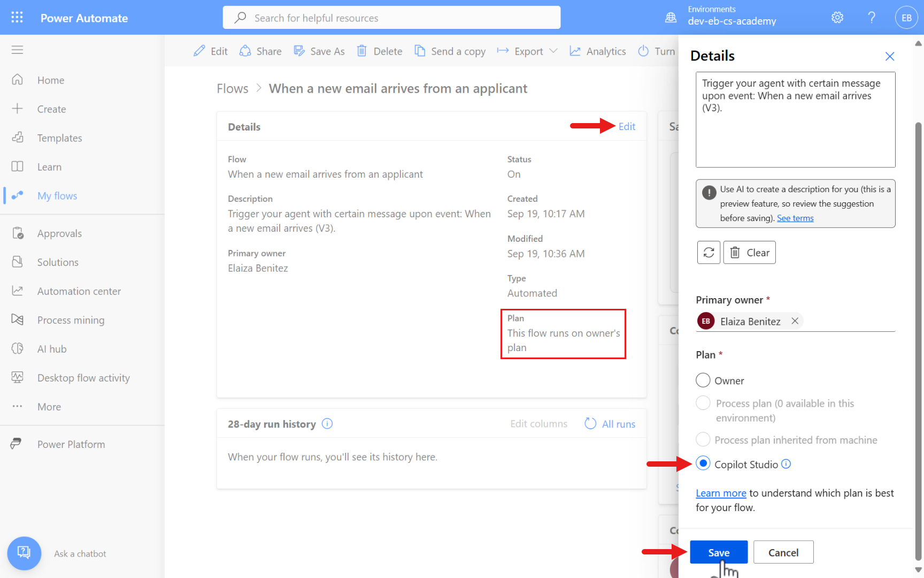Expand the Export dropdown in toolbar
Viewport: 924px width, 578px height.
click(553, 51)
